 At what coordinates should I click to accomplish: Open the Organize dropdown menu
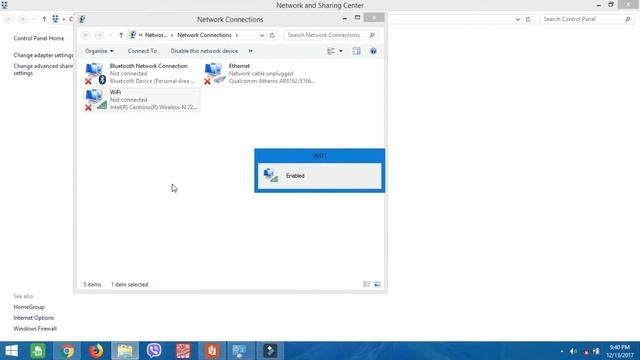tap(99, 51)
